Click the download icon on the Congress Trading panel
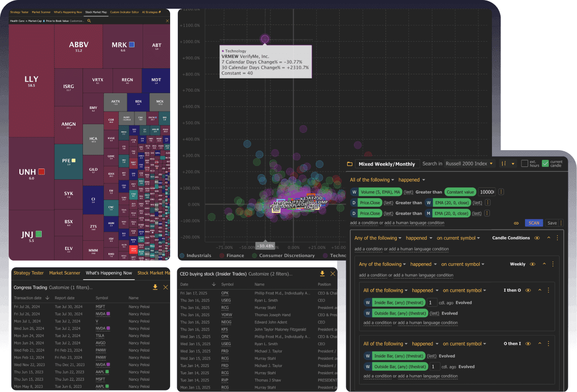 click(x=155, y=287)
